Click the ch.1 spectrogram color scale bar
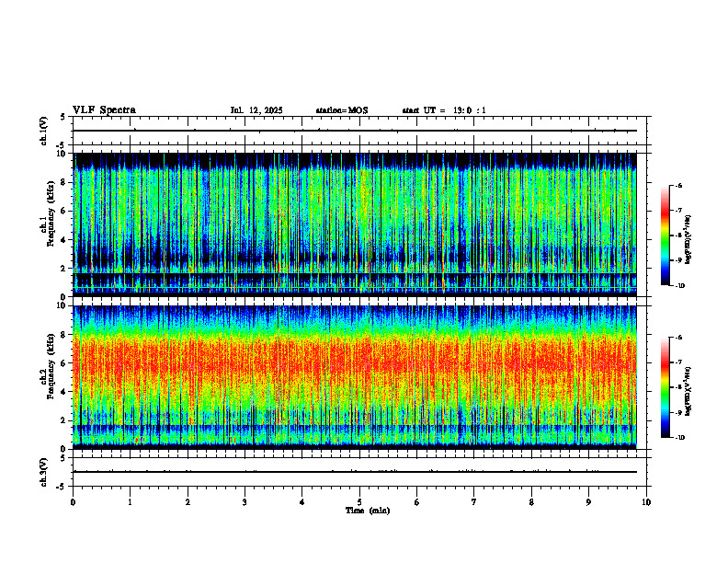Viewport: 728px width, 563px height. coord(665,236)
